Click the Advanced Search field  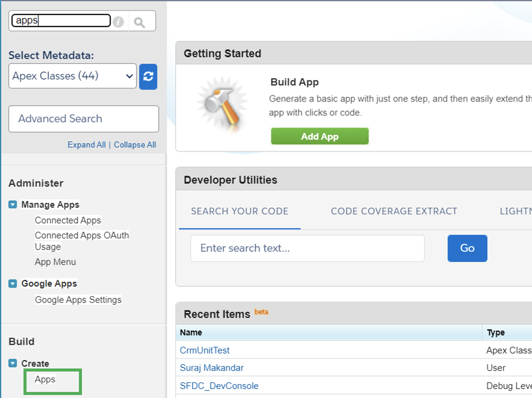[x=84, y=119]
